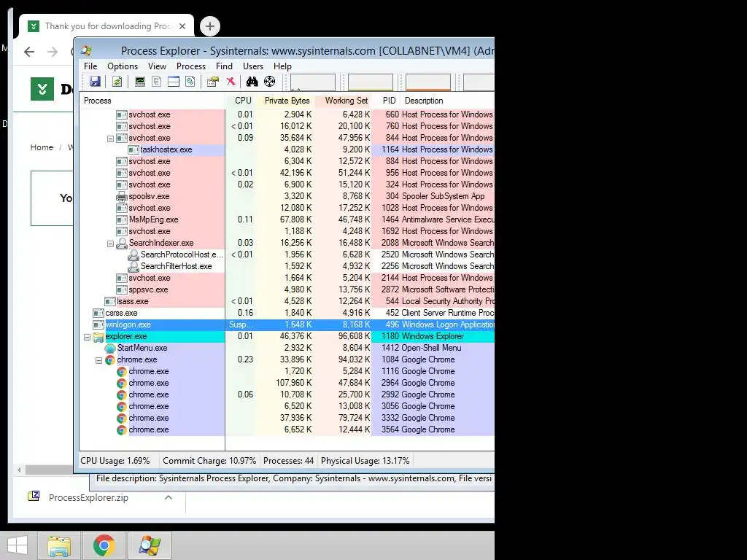Image resolution: width=747 pixels, height=560 pixels.
Task: Open a new Chrome tab with plus button
Action: 210,26
